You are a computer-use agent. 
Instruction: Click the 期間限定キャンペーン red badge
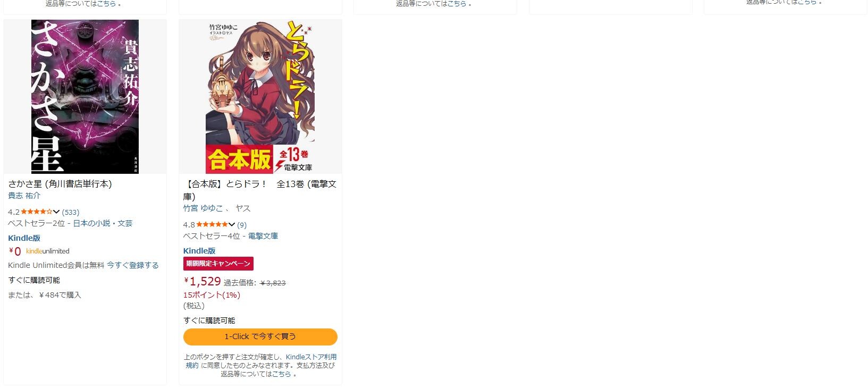[x=218, y=264]
